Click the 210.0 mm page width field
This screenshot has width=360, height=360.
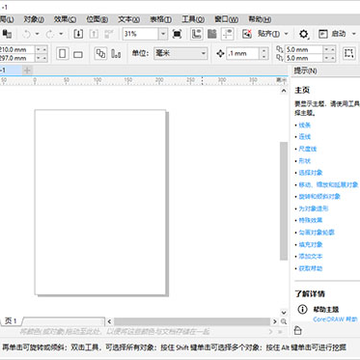point(17,49)
